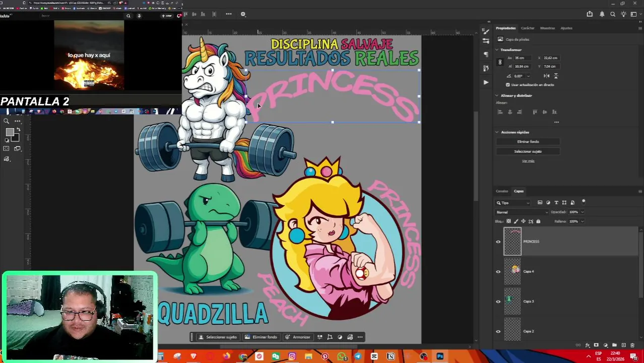Collapse the Alinear y distribuir section
The image size is (644, 363).
pyautogui.click(x=497, y=95)
